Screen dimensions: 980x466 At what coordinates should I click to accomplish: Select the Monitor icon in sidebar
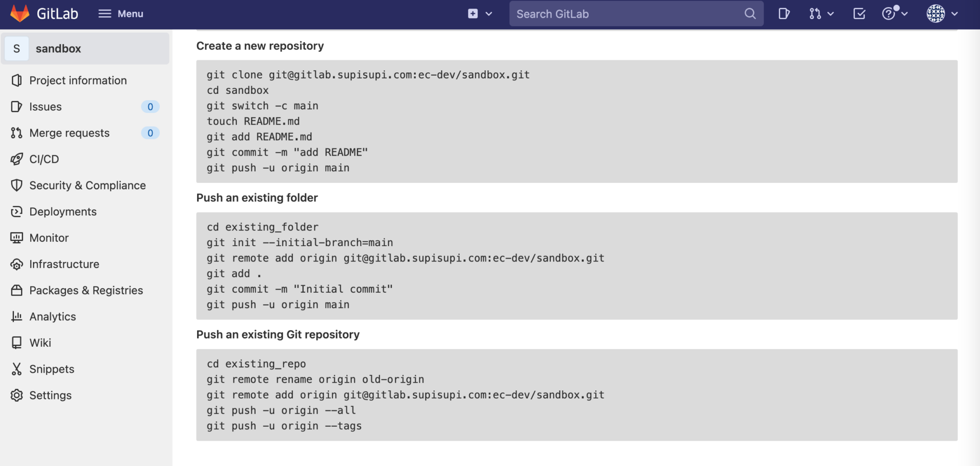17,238
